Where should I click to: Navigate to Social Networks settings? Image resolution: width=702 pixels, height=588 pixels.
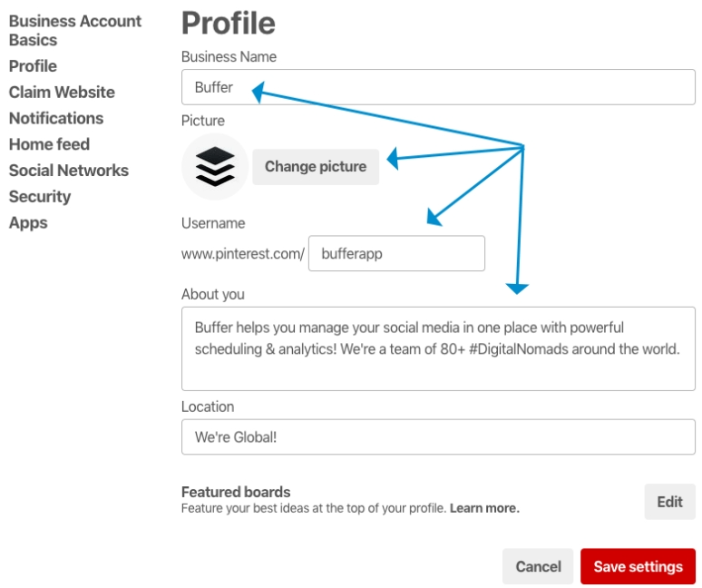[x=69, y=171]
